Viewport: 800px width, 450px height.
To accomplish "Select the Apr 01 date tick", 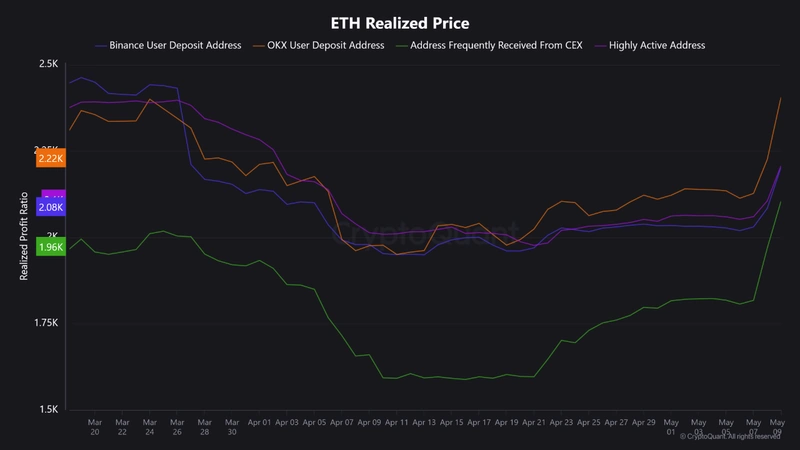I will [x=259, y=423].
